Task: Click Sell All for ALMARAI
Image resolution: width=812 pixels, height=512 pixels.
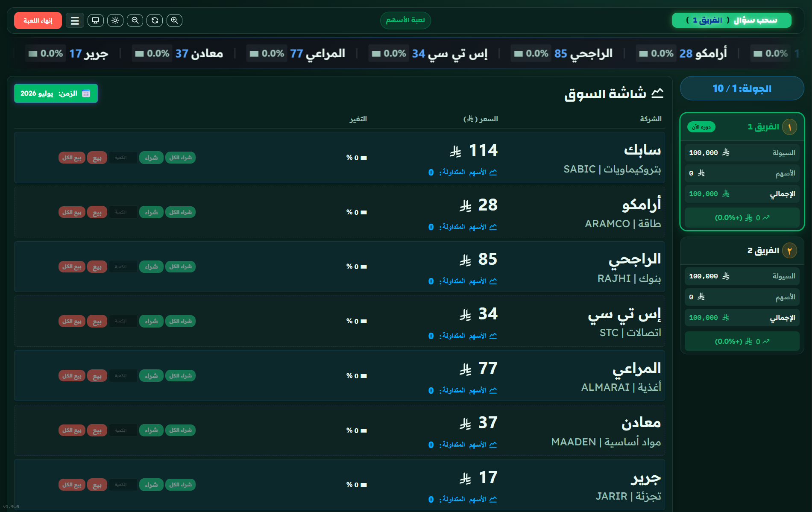Action: (x=72, y=376)
